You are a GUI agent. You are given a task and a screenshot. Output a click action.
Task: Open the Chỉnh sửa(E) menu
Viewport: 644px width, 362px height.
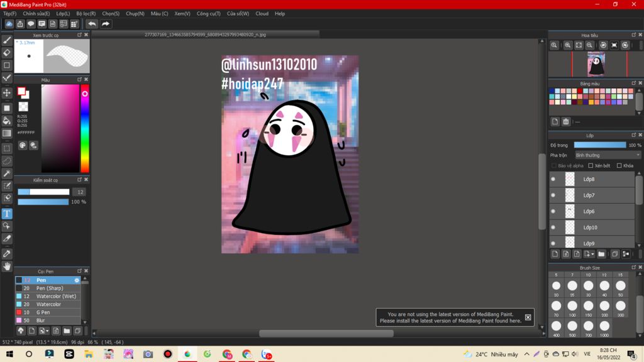[36, 14]
